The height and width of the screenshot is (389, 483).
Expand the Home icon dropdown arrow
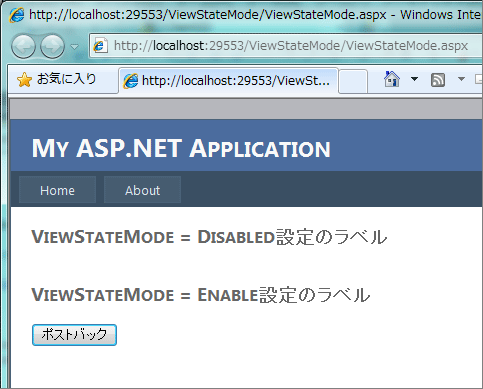click(414, 79)
